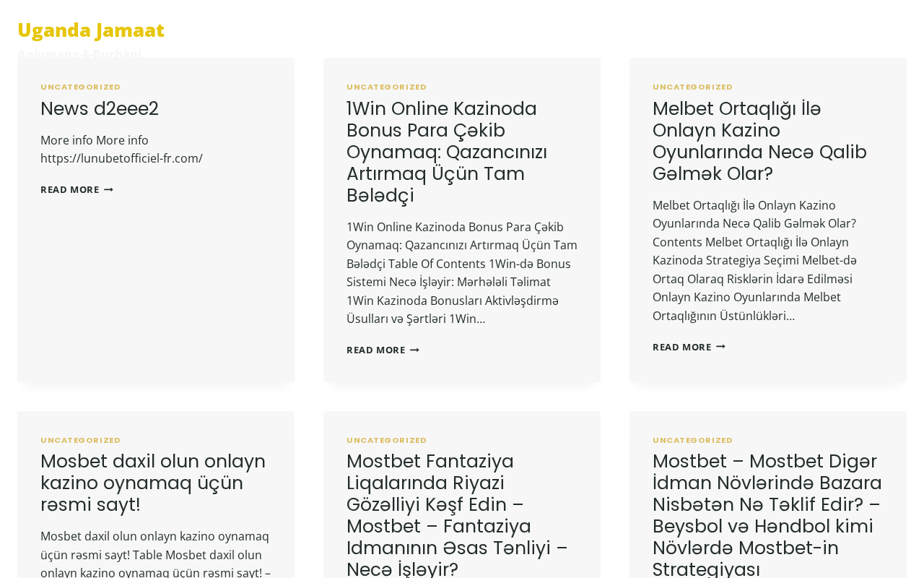Click the Anjuman-E-Burhani site tagline
The image size is (924, 578).
[x=79, y=54]
